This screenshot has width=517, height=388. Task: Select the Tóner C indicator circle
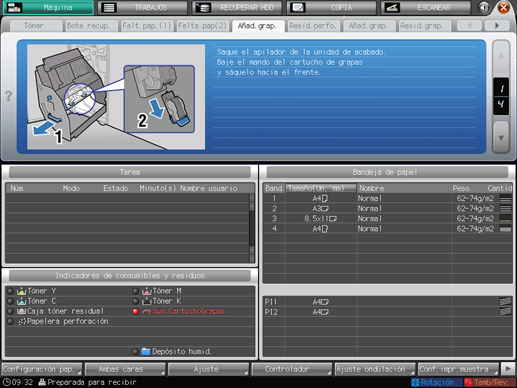coord(10,301)
